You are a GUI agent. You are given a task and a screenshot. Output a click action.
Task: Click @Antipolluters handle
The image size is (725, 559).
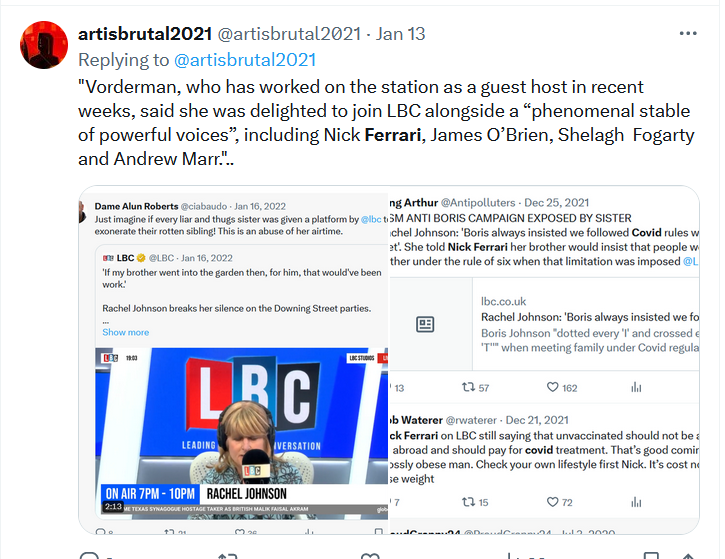[x=478, y=203]
